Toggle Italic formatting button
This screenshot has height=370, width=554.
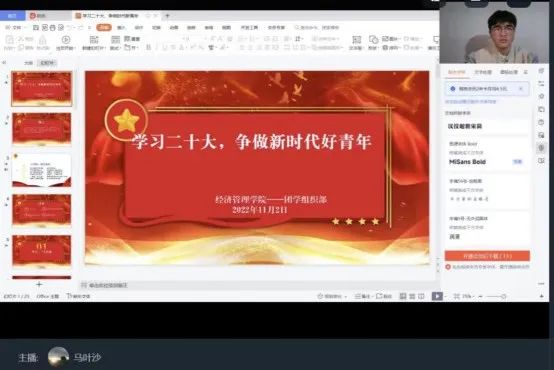(157, 47)
